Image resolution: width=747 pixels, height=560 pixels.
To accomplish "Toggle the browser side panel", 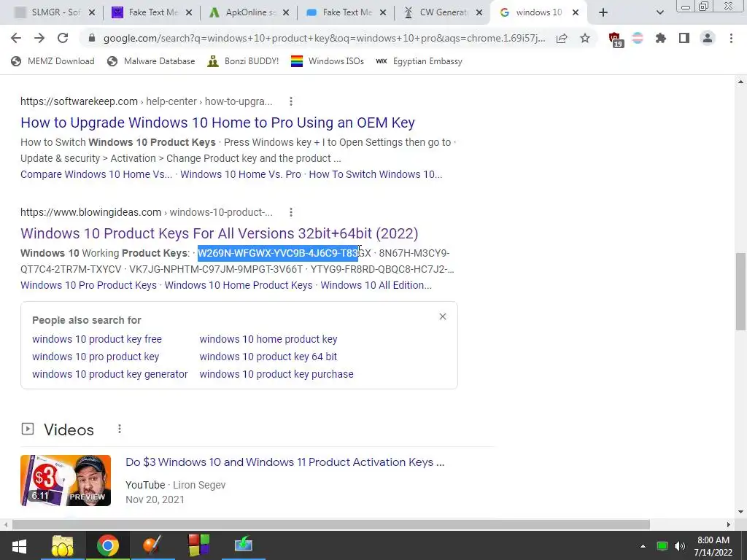I will pos(684,38).
